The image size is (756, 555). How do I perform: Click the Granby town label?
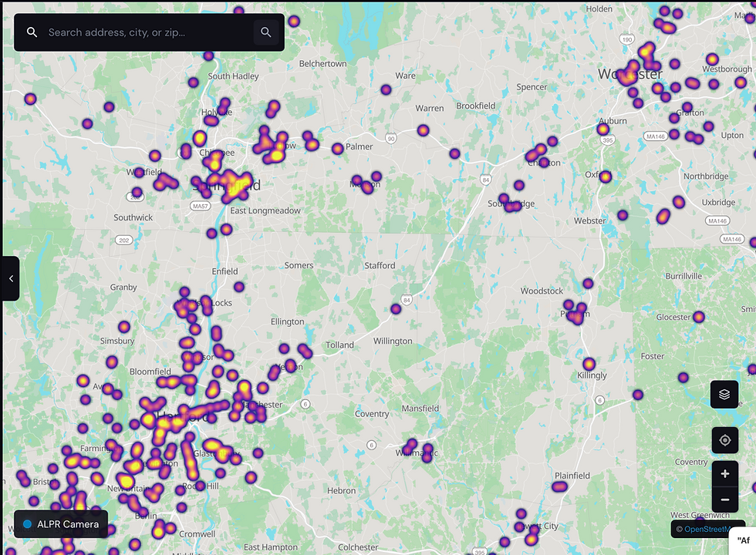(x=123, y=287)
